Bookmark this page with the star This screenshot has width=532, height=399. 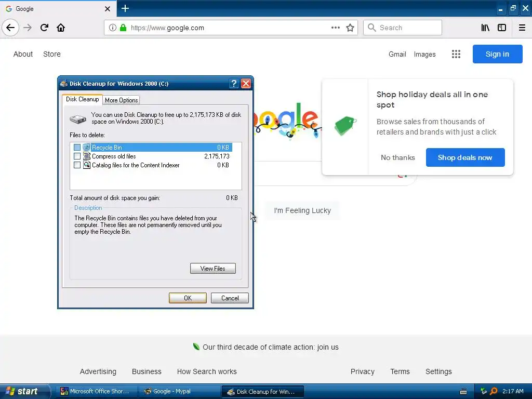point(350,28)
